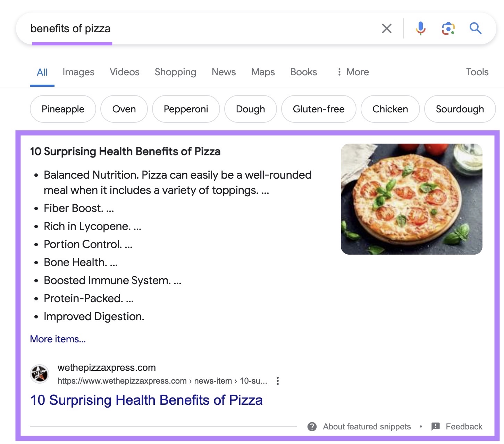
Task: Open Google Lens image search
Action: click(448, 28)
